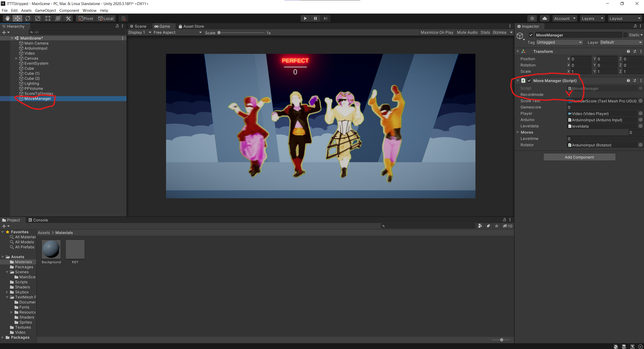644x349 pixels.
Task: Click the Add Component button
Action: tap(579, 157)
